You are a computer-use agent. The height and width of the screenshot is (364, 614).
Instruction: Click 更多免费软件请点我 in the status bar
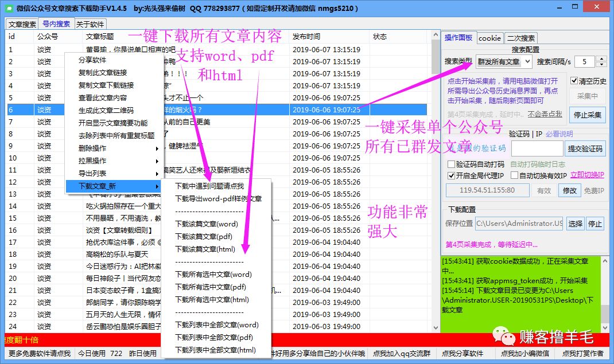click(40, 354)
